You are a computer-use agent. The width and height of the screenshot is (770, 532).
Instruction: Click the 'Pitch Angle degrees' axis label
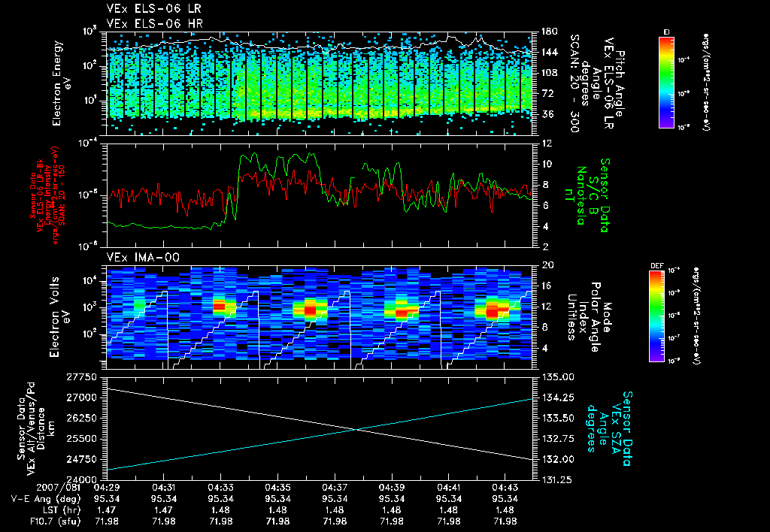(x=602, y=83)
